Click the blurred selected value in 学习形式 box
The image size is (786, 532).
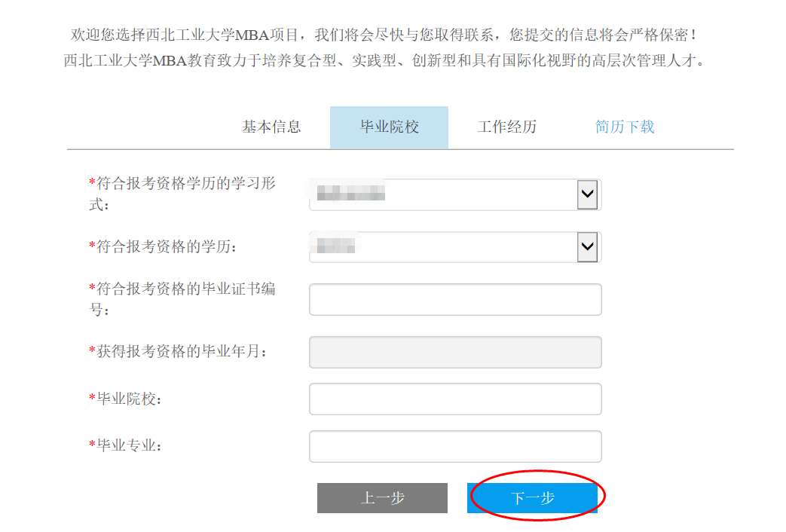(351, 193)
